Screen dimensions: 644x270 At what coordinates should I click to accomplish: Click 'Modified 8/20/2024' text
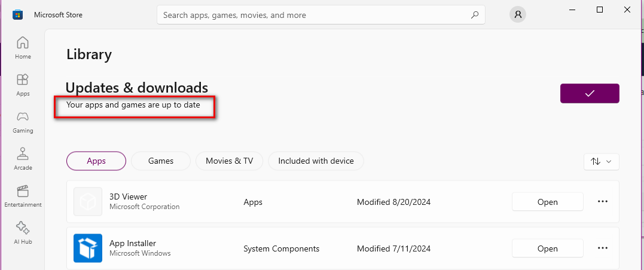pos(393,202)
